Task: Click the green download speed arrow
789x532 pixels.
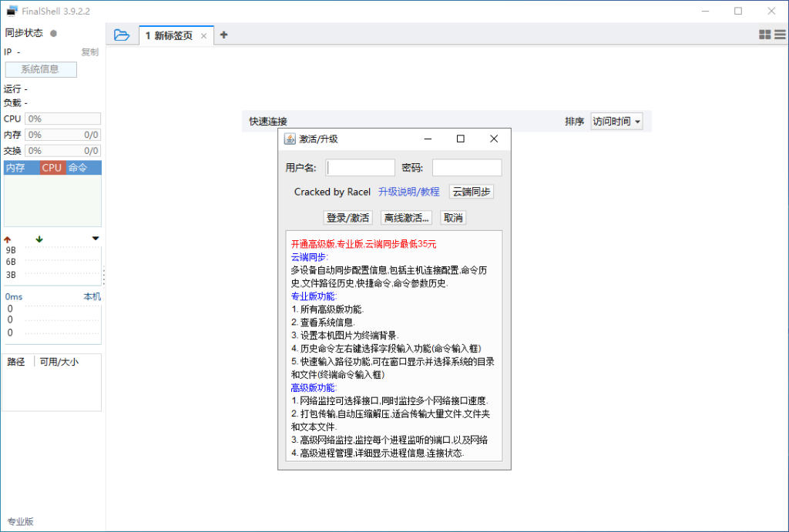Action: [x=39, y=239]
